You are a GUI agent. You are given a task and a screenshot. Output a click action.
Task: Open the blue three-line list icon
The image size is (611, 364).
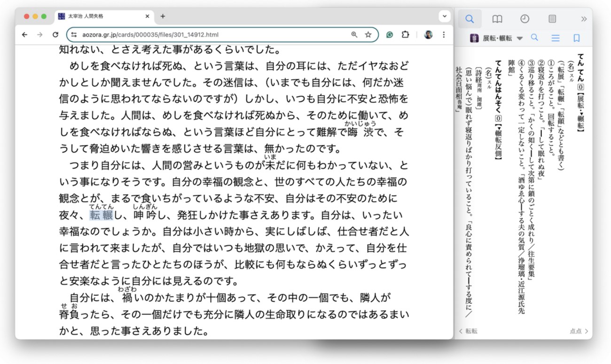pos(556,38)
